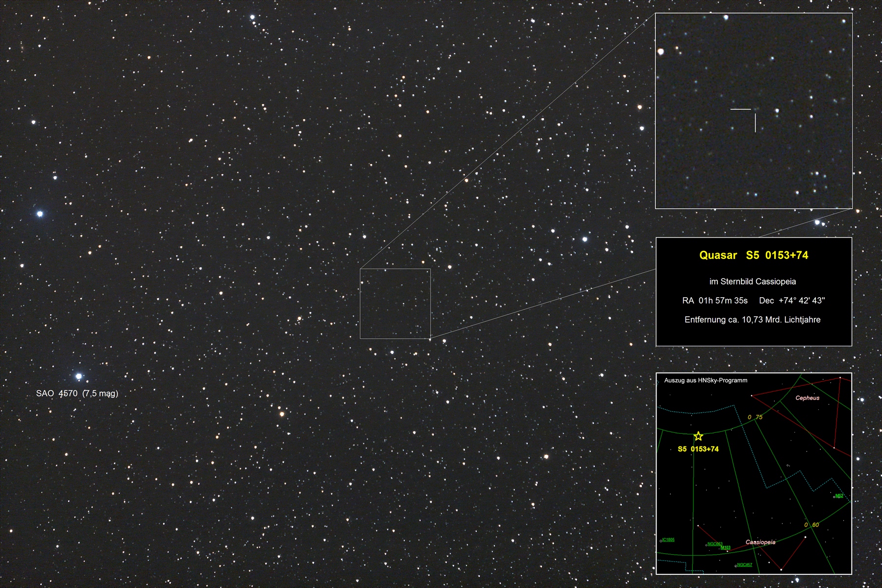Click the yellow star marker on the sky chart
The width and height of the screenshot is (882, 588).
(698, 436)
